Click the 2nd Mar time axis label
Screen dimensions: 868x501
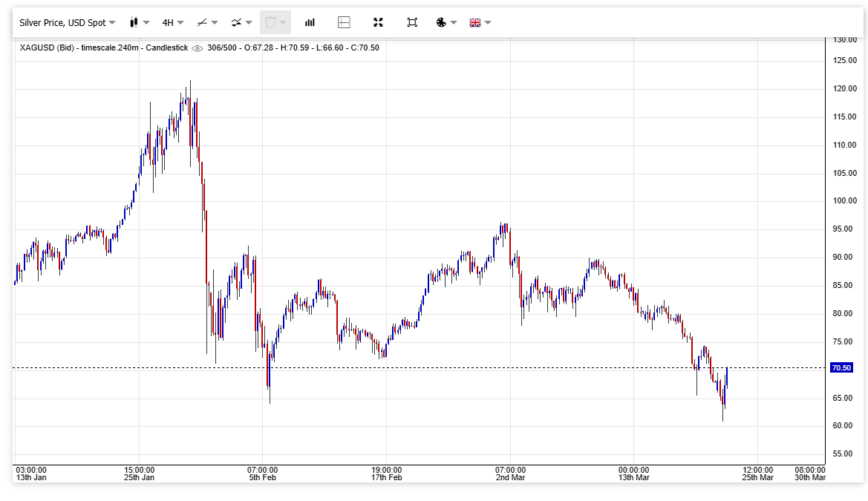[511, 477]
